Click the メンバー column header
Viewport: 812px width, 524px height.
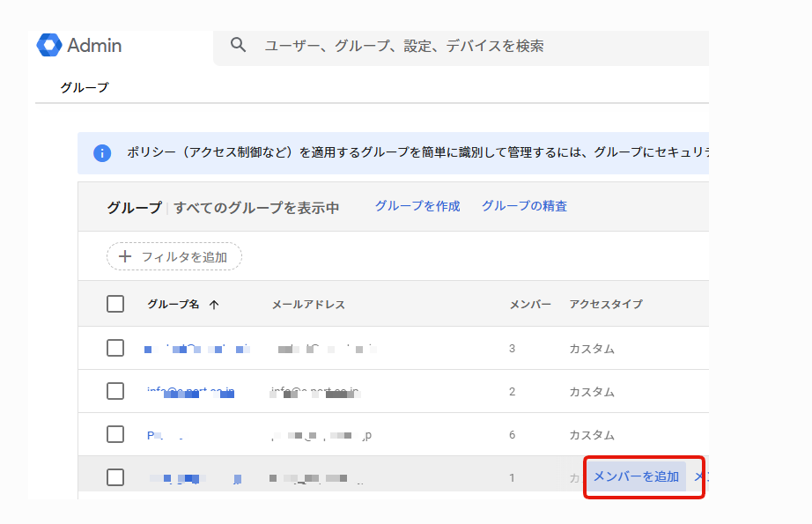pyautogui.click(x=530, y=305)
